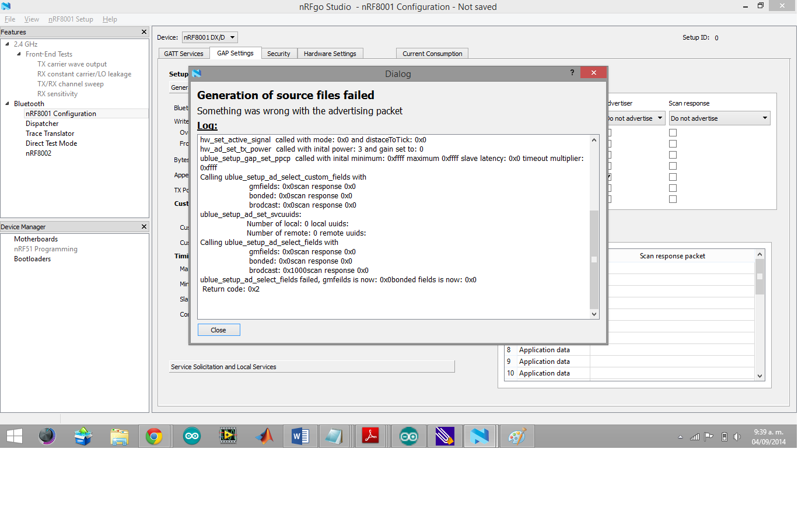The height and width of the screenshot is (526, 812).
Task: Click the log scrollbar thumb in dialog
Action: [594, 260]
